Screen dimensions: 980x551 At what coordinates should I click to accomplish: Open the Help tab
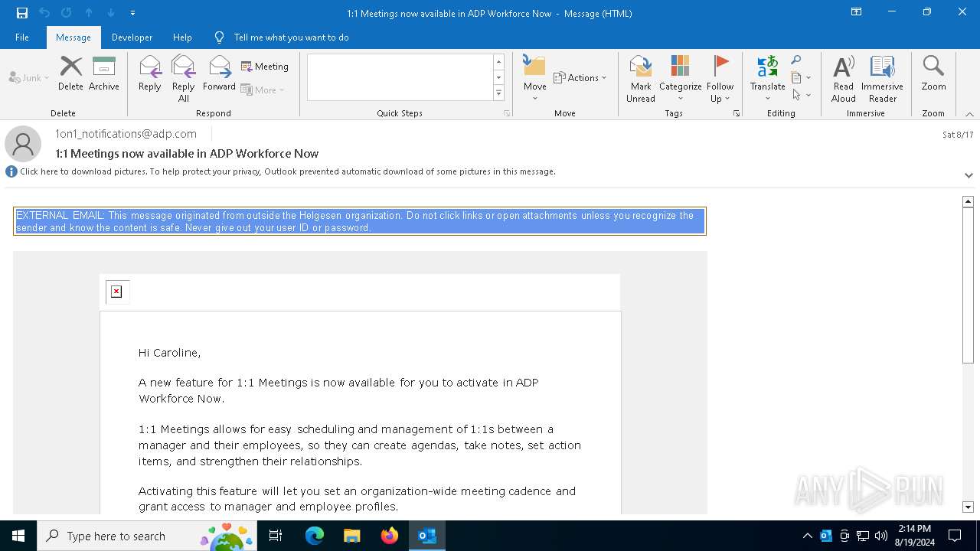[x=182, y=37]
